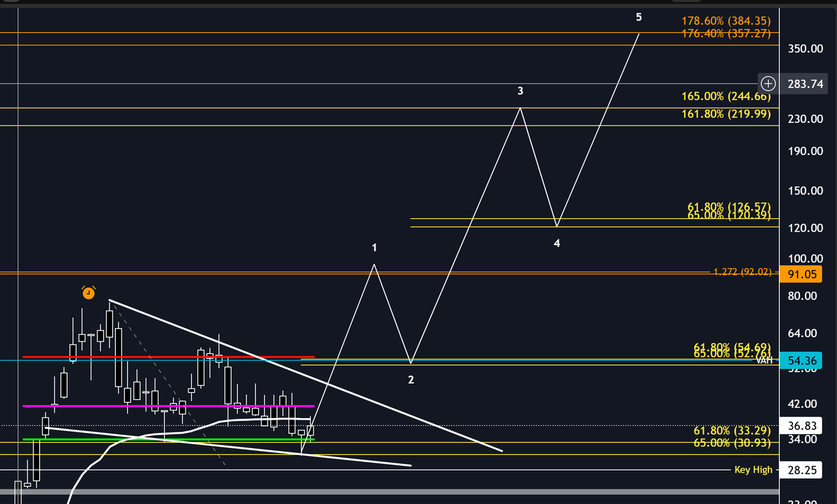Click the plus icon beside 283.74 price

[768, 83]
